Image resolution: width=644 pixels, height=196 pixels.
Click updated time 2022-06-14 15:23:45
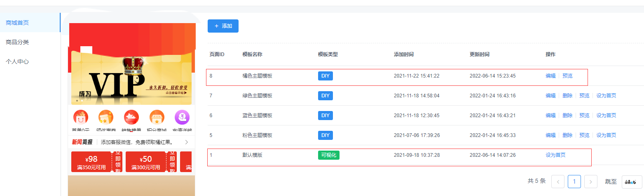(492, 76)
